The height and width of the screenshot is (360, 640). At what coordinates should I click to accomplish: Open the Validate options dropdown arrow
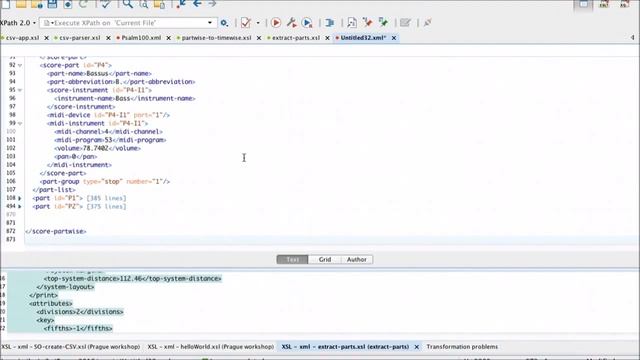click(258, 23)
